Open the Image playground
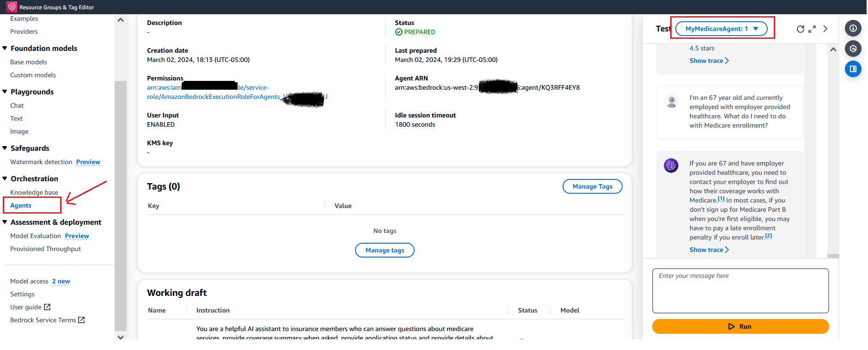 [19, 131]
